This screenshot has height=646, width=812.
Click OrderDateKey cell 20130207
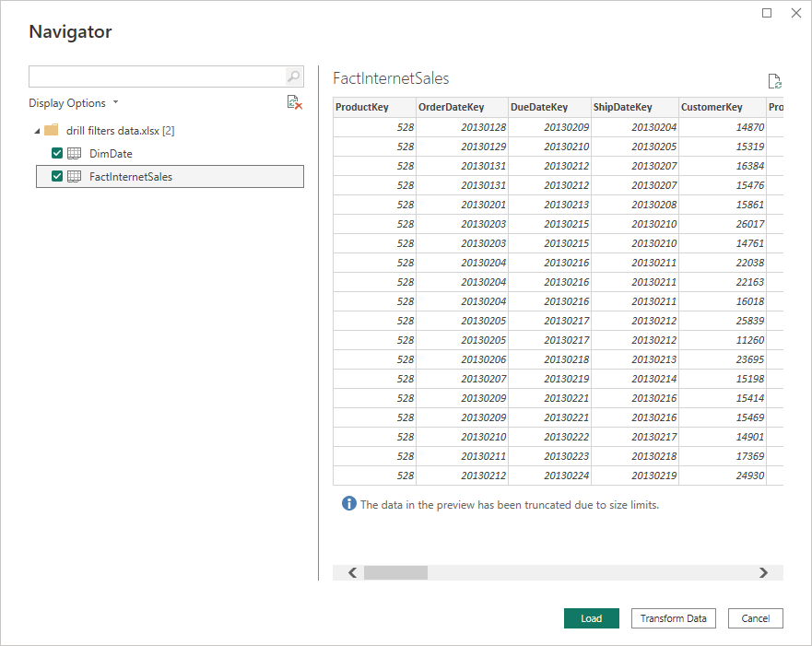[463, 379]
